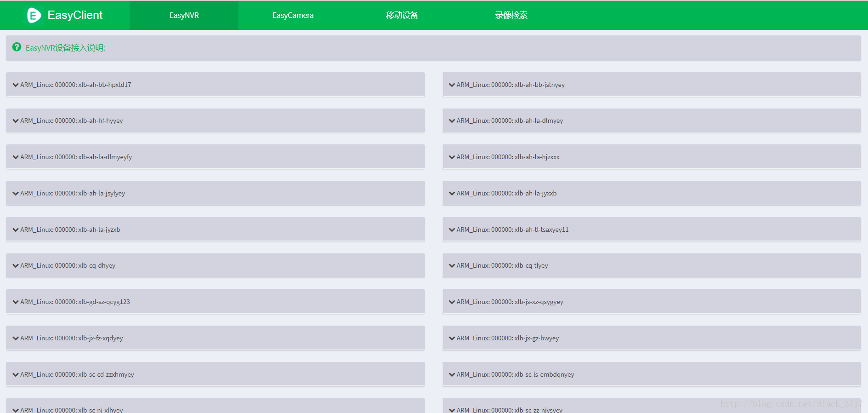Expand chevron for xlb-sc-ls-embdqnyey

click(x=452, y=374)
